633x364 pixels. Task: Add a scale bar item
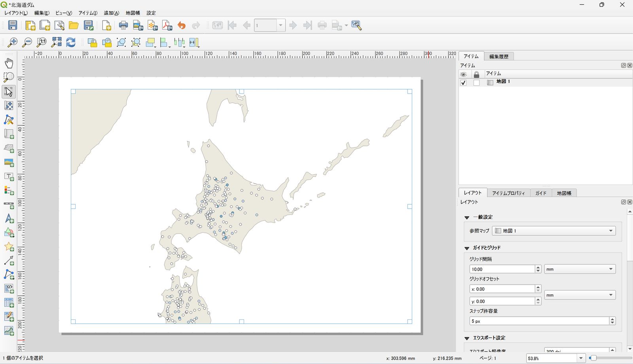(x=9, y=205)
